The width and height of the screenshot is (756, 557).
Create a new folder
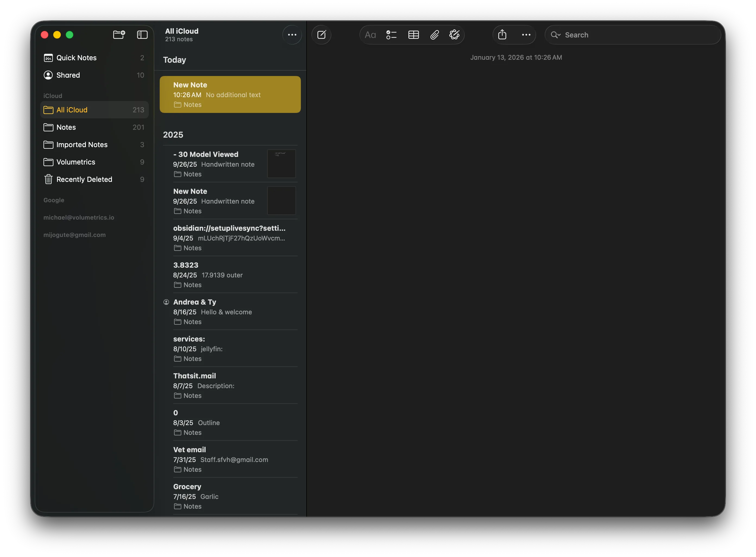tap(119, 34)
